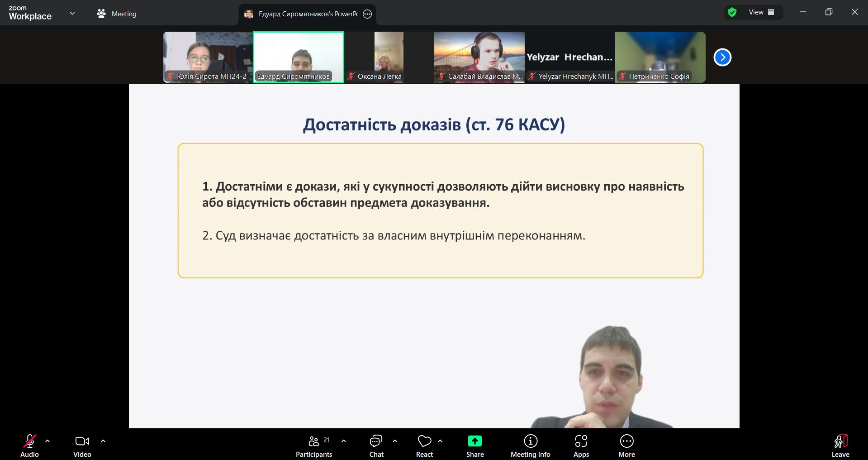868x460 pixels.
Task: Switch to the Meeting tab
Action: [x=117, y=14]
